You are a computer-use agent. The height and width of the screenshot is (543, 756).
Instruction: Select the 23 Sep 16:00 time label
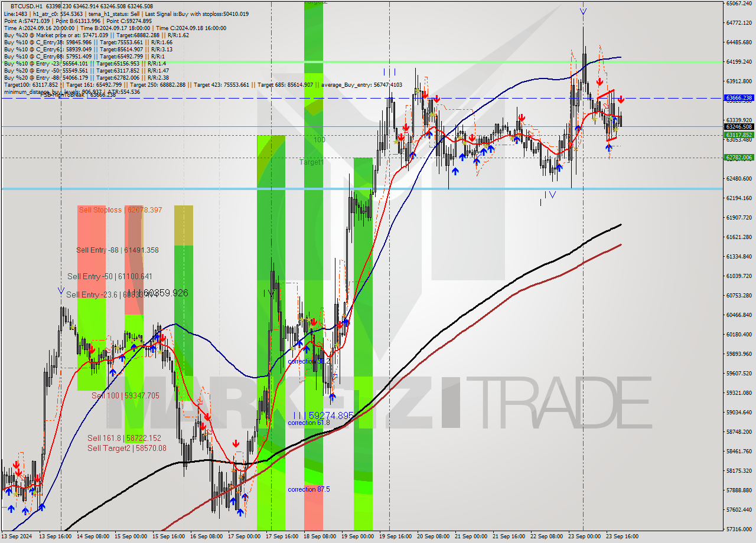point(622,537)
